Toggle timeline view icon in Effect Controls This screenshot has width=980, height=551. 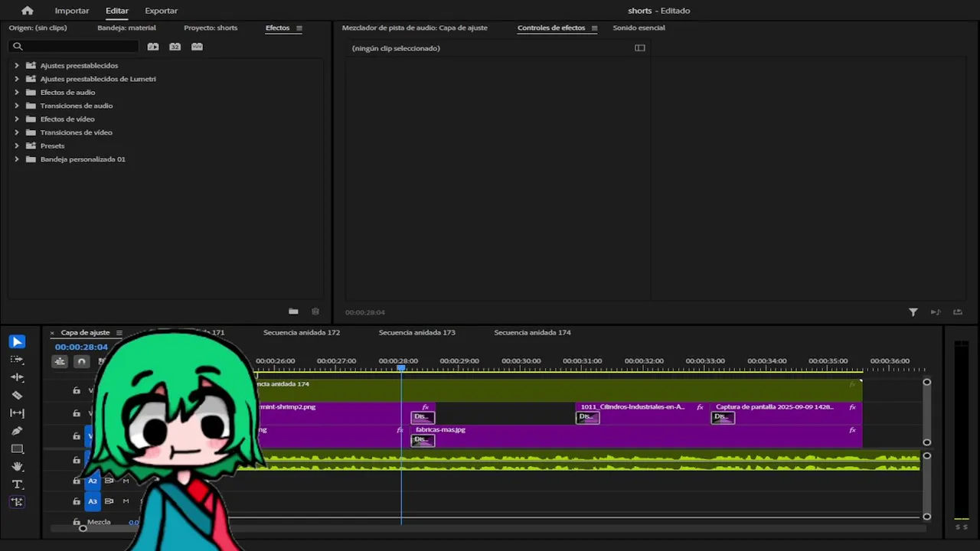(x=640, y=47)
